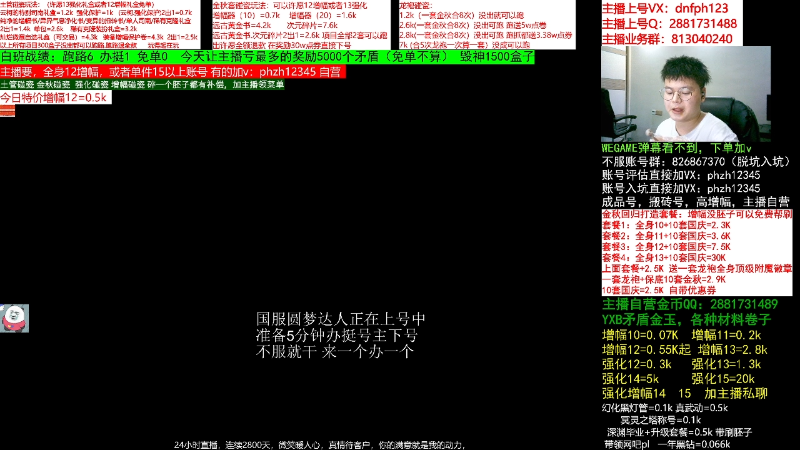Click the small red icon below 今日特价

pyautogui.click(x=7, y=111)
